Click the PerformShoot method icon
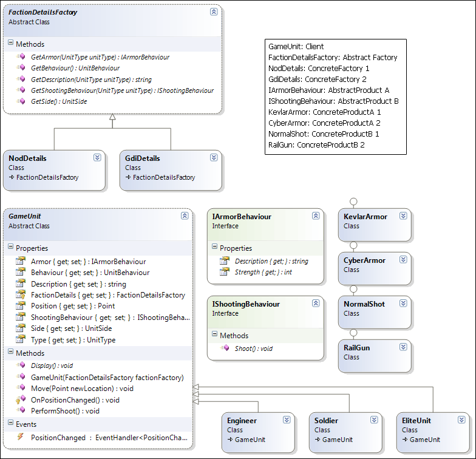The image size is (476, 459). [x=21, y=410]
